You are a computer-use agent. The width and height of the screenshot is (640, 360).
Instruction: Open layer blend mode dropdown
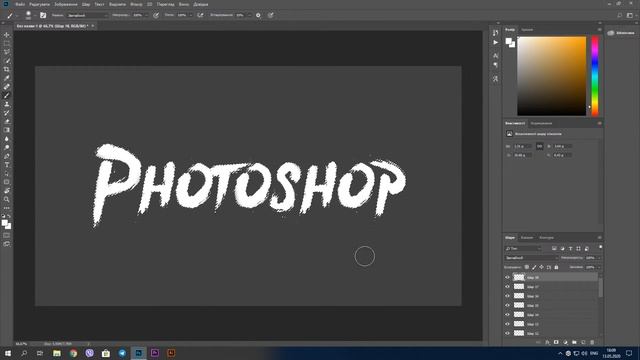tap(531, 258)
